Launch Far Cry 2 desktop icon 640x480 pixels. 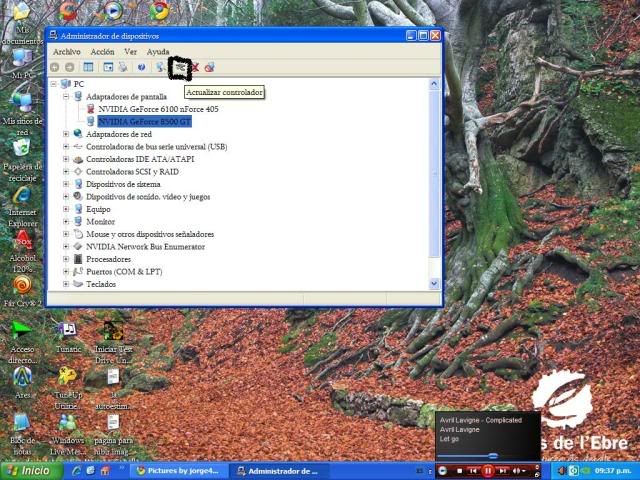coord(22,291)
